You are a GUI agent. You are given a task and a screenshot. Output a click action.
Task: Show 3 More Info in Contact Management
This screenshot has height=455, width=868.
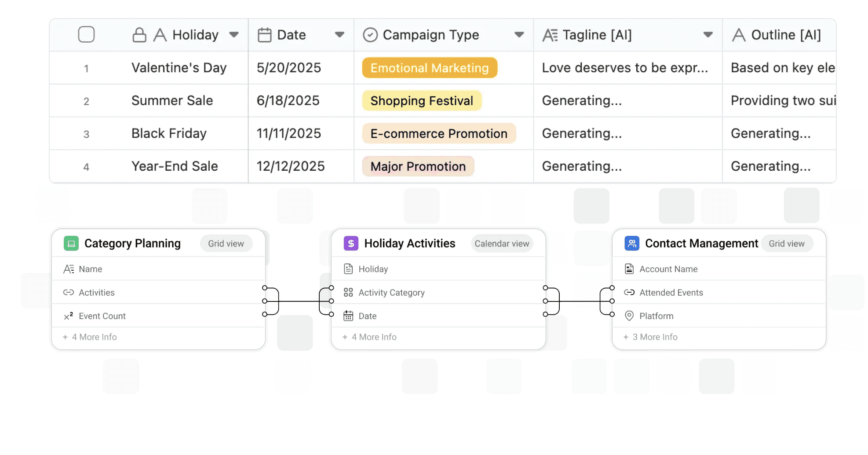click(651, 337)
